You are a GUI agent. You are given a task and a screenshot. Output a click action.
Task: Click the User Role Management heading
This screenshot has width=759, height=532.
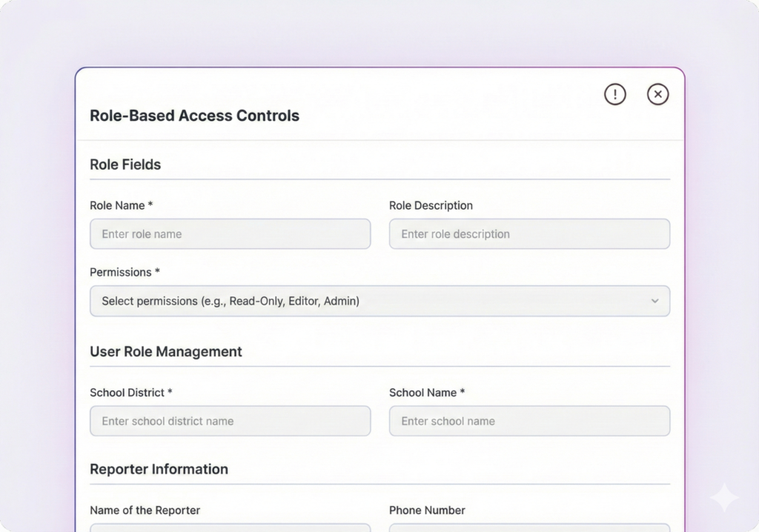coord(166,351)
